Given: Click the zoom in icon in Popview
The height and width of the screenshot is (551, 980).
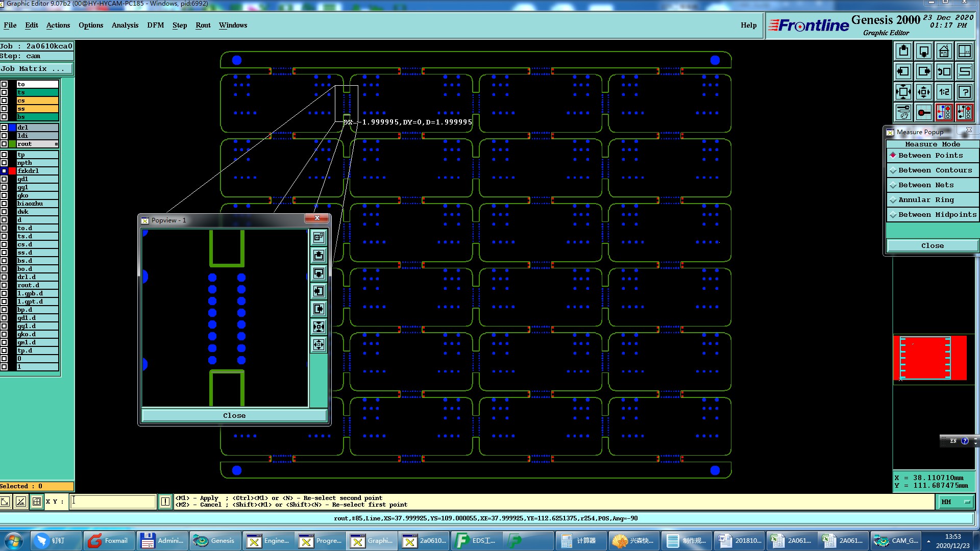Looking at the screenshot, I should 318,327.
